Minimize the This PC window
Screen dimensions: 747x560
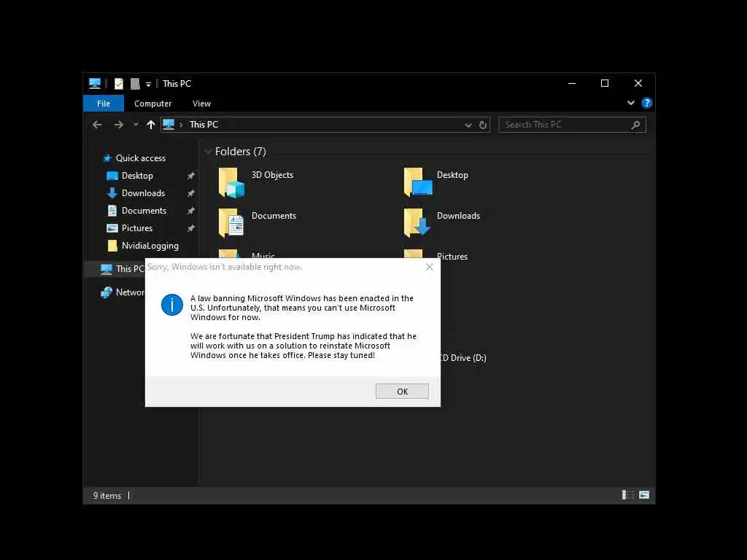pyautogui.click(x=572, y=83)
